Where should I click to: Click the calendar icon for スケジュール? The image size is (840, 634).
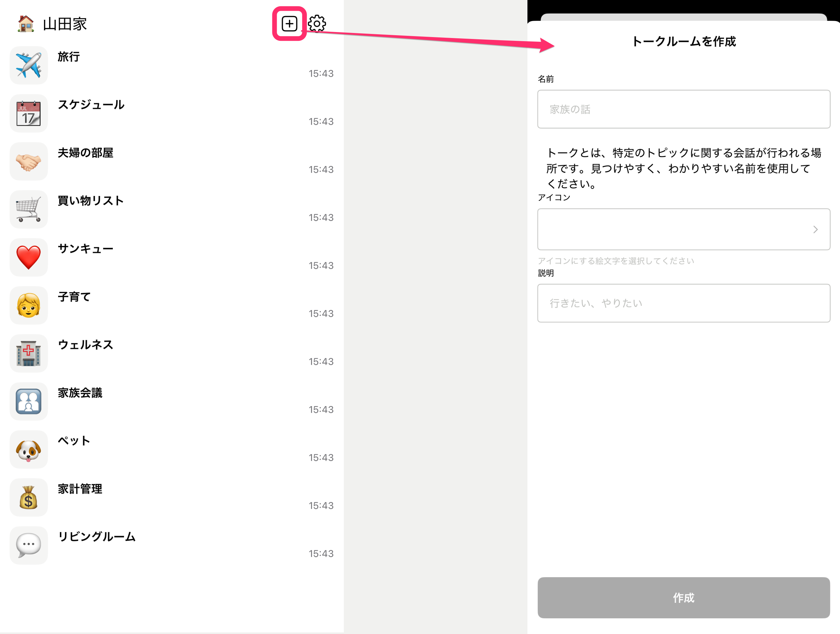pyautogui.click(x=29, y=113)
